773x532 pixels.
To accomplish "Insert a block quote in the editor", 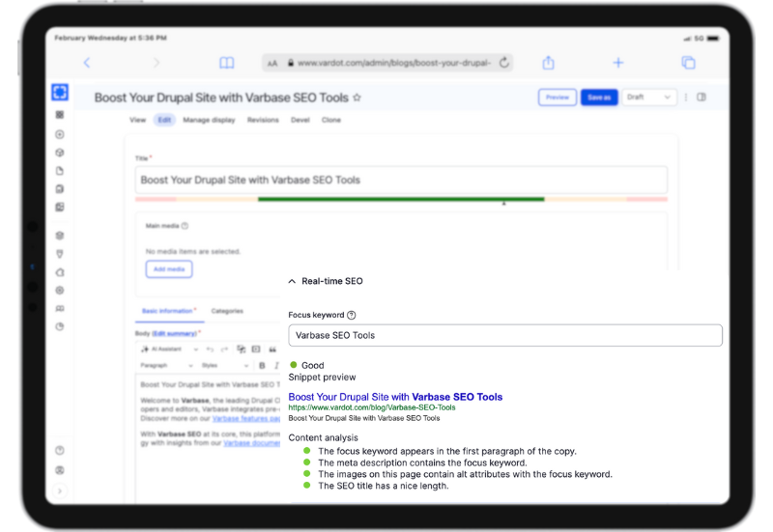I will tap(272, 350).
